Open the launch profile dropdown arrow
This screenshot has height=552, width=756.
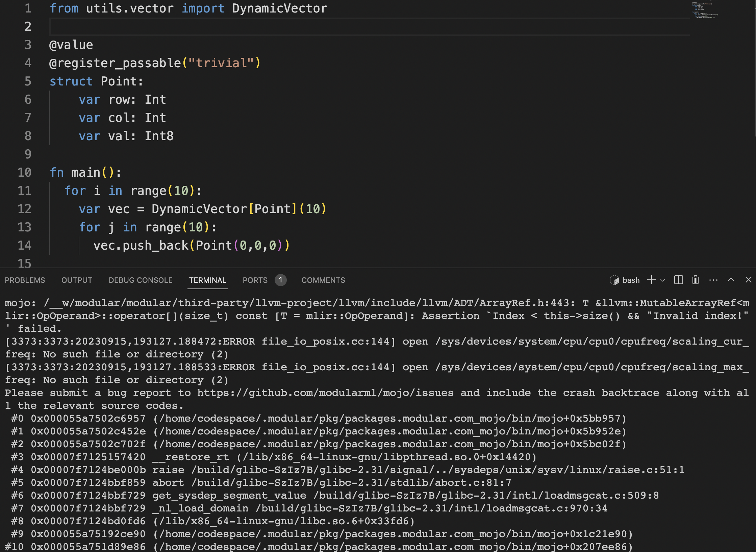[x=662, y=280]
